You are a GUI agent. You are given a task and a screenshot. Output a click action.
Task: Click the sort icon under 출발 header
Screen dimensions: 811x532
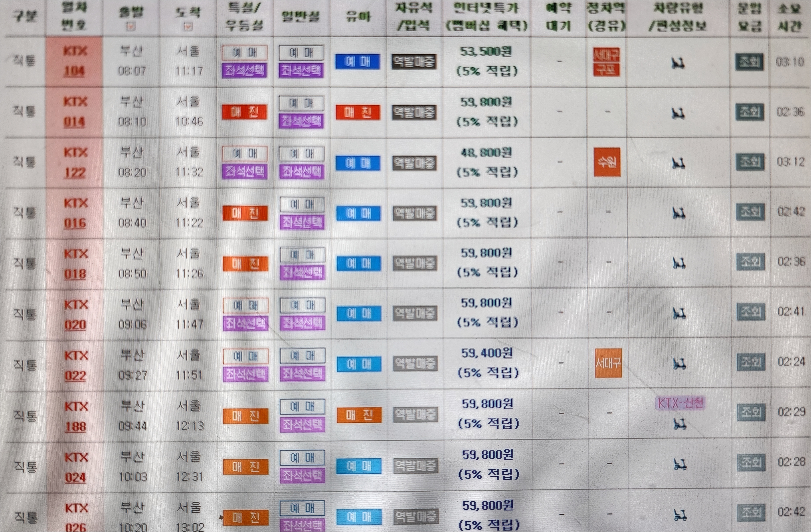tap(131, 26)
